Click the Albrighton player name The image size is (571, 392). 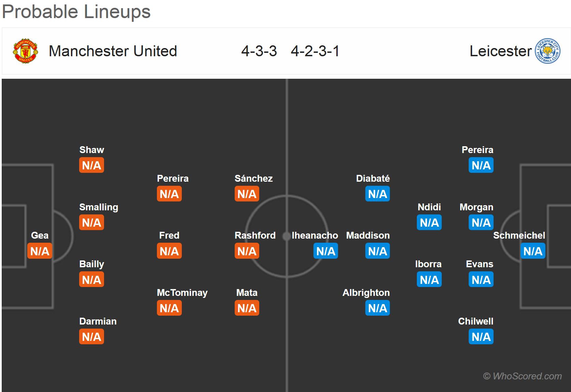[366, 292]
